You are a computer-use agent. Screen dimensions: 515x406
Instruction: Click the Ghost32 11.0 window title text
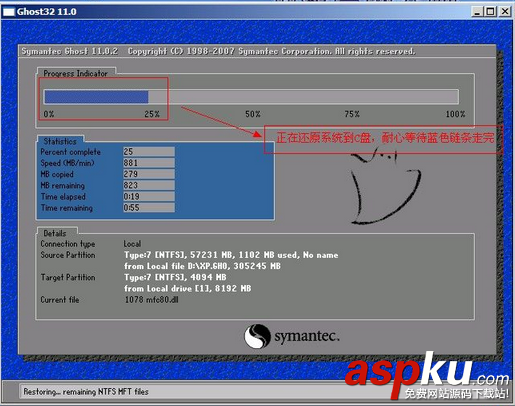click(47, 12)
